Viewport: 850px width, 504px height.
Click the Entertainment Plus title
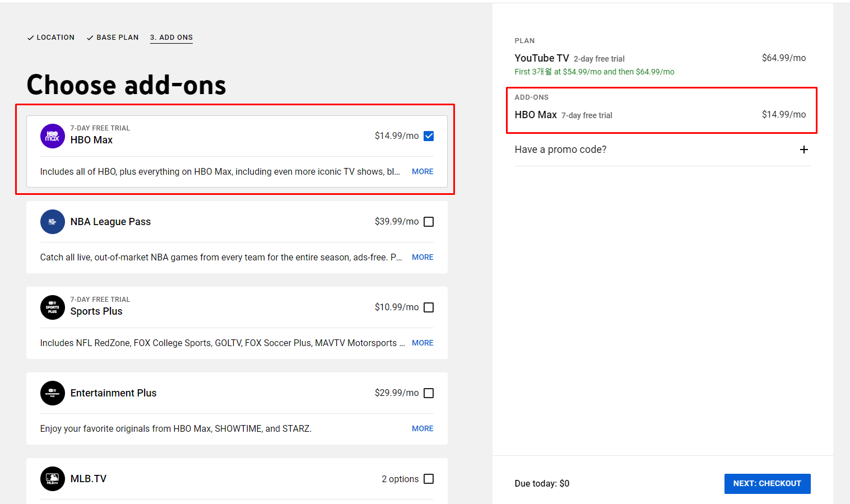[x=113, y=393]
